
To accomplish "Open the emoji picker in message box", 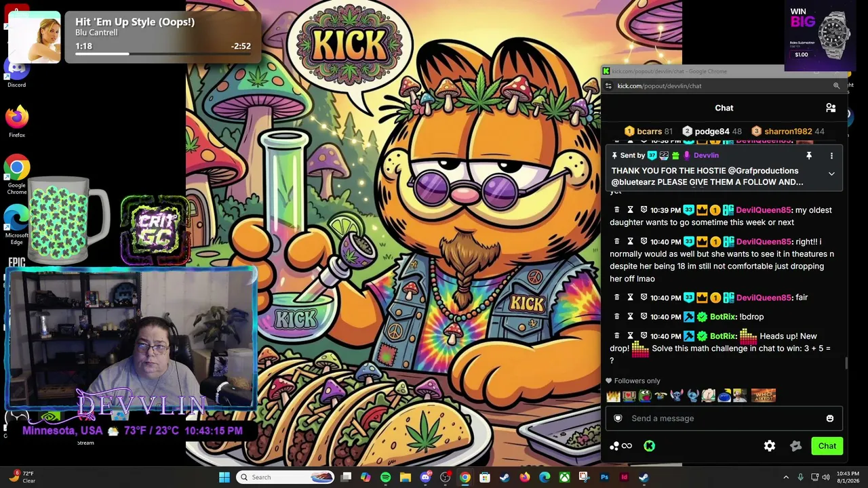I will (830, 418).
